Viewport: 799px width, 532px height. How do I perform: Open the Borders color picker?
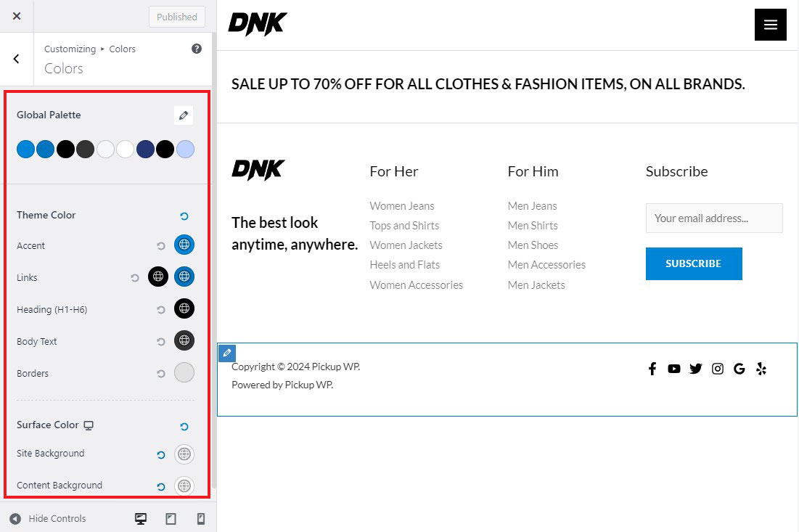(x=184, y=372)
